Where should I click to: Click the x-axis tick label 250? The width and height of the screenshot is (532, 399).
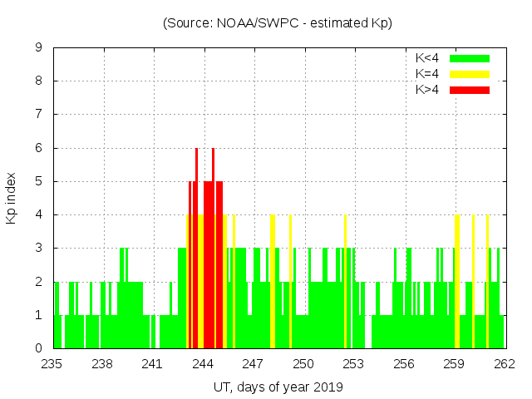(303, 364)
